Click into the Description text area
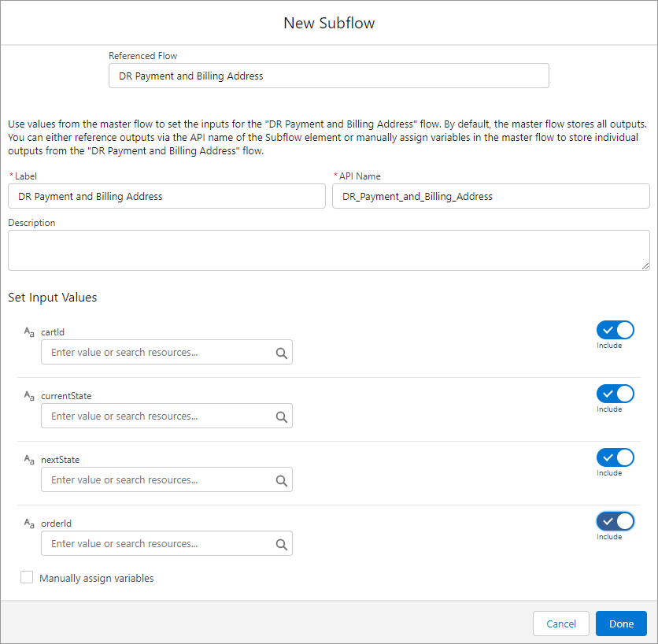 point(328,250)
